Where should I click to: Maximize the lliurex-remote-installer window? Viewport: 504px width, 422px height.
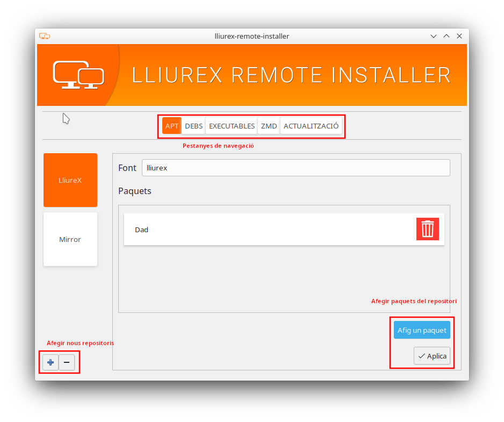click(x=447, y=36)
